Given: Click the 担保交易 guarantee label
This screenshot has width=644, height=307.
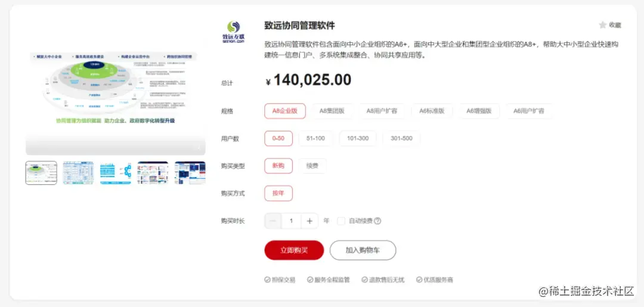Looking at the screenshot, I should coord(280,280).
